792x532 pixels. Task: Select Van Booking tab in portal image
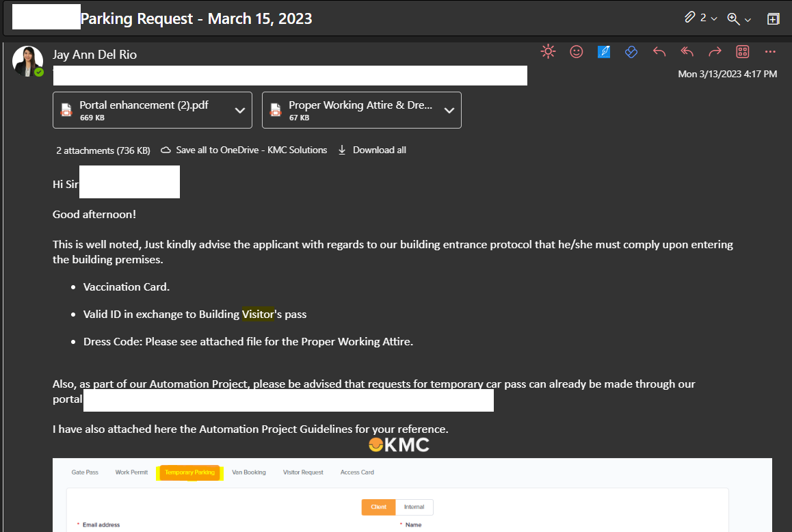[x=248, y=473]
